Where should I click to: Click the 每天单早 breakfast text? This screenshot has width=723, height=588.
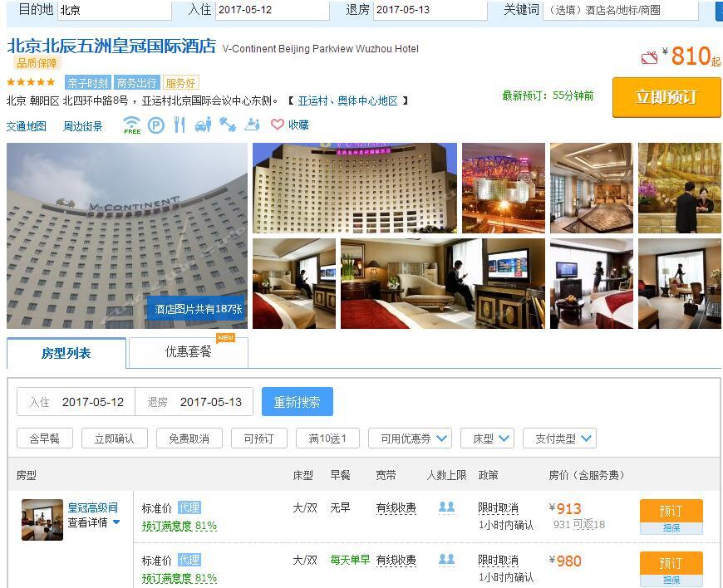click(350, 560)
